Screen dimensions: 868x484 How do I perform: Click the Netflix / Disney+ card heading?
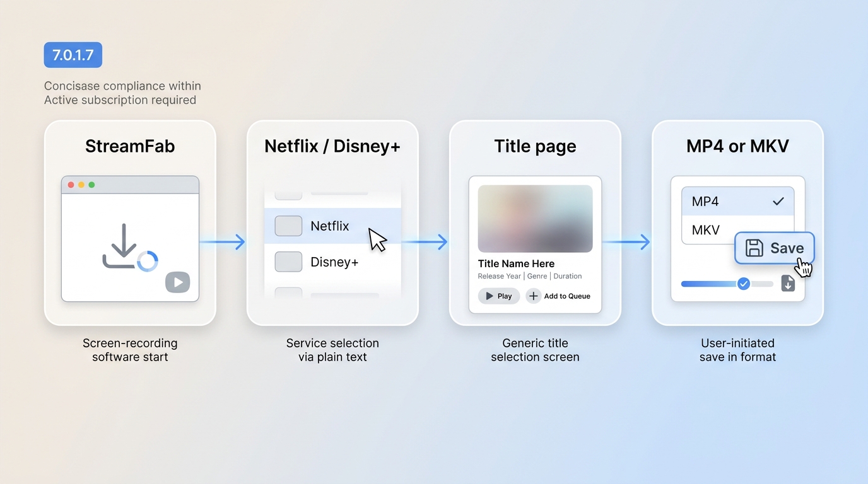[332, 146]
